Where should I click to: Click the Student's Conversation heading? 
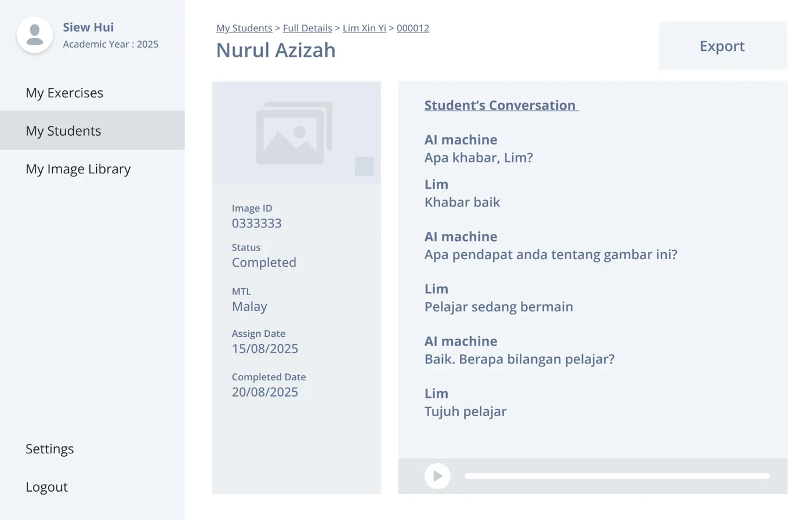tap(501, 105)
